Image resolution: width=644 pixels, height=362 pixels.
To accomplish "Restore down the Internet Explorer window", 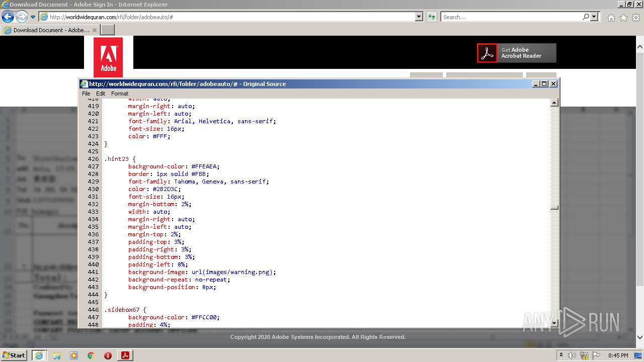I will pos(629,4).
